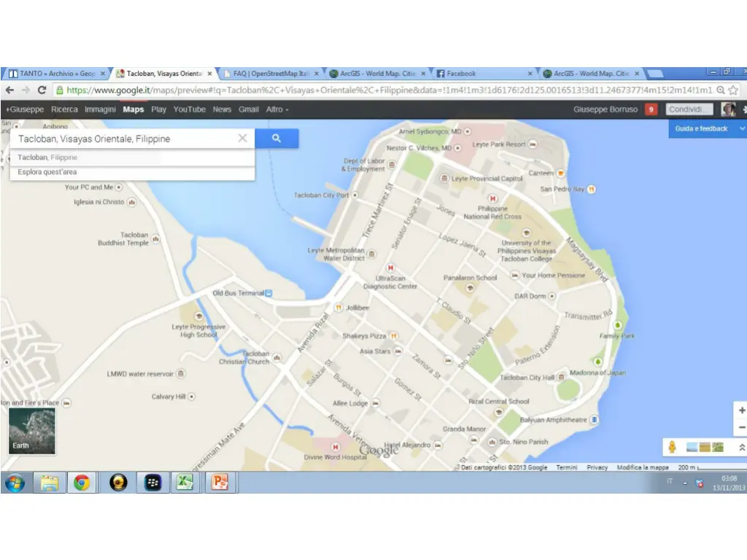
Task: Click the Family Park green marker
Action: point(618,325)
